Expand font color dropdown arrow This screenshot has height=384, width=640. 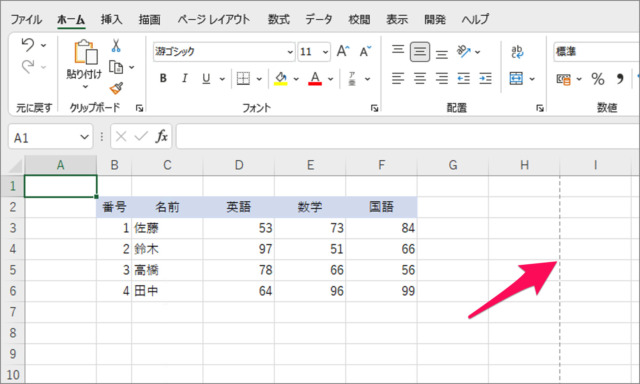[x=331, y=79]
